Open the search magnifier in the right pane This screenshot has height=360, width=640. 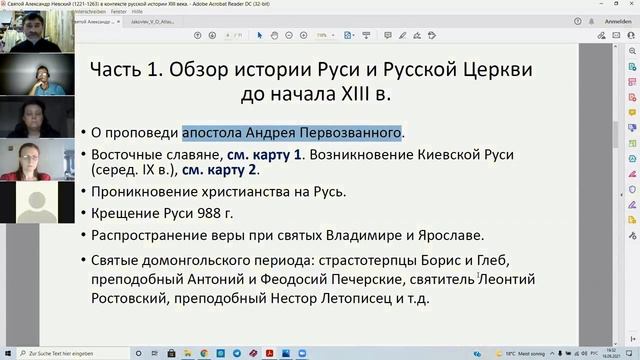pyautogui.click(x=632, y=51)
